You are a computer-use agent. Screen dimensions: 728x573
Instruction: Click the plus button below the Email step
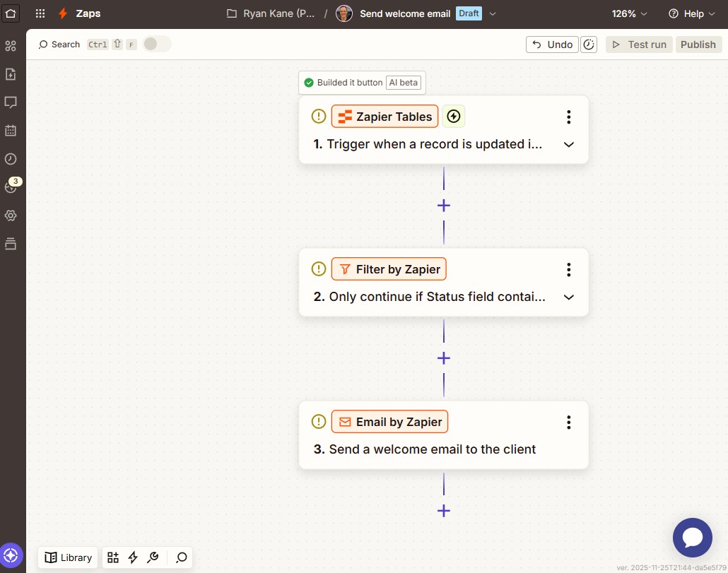click(443, 510)
